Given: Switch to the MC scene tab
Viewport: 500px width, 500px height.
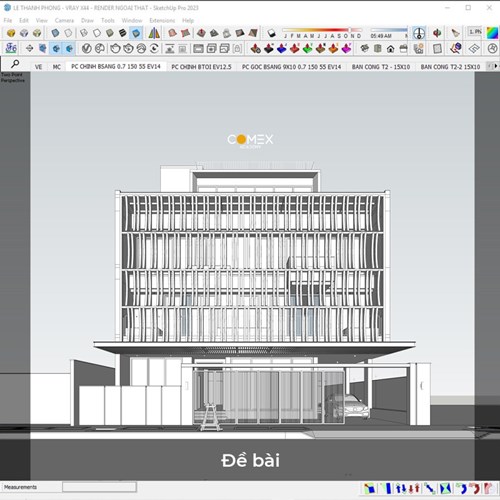Looking at the screenshot, I should click(57, 67).
